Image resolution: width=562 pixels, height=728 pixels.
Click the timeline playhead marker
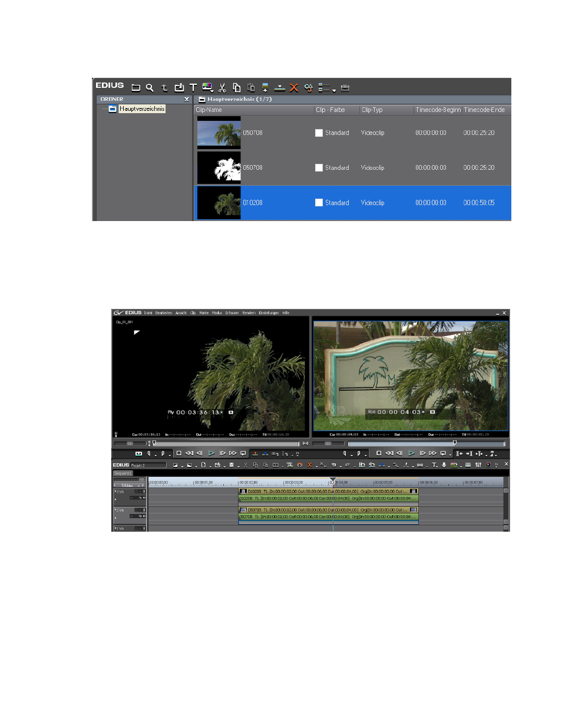pyautogui.click(x=333, y=480)
